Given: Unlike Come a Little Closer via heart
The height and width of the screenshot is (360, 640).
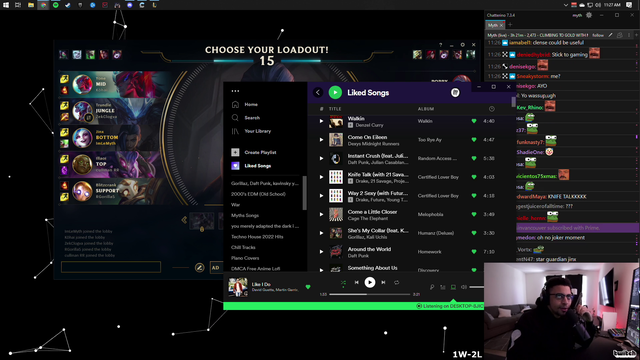Looking at the screenshot, I should [474, 215].
